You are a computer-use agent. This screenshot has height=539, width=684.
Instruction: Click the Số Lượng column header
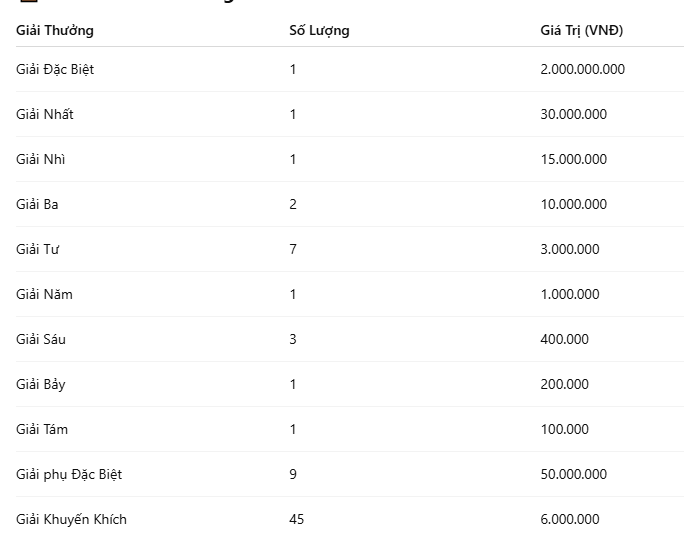pos(319,31)
